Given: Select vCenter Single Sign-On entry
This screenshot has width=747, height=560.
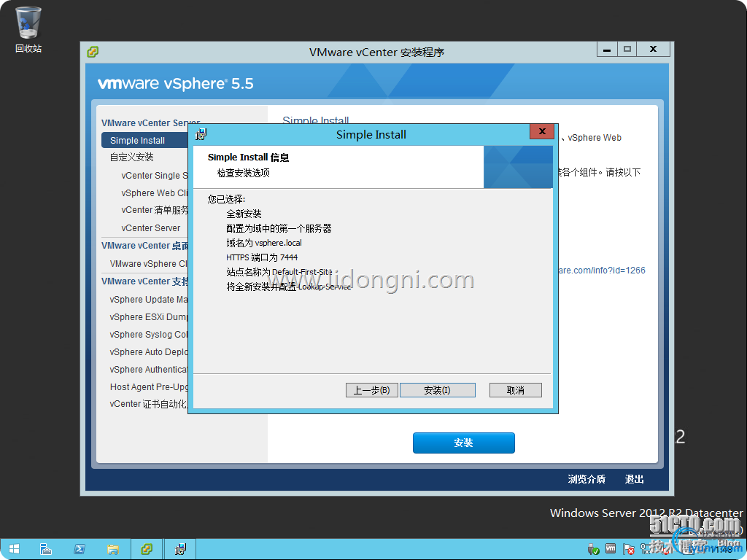Looking at the screenshot, I should point(155,175).
